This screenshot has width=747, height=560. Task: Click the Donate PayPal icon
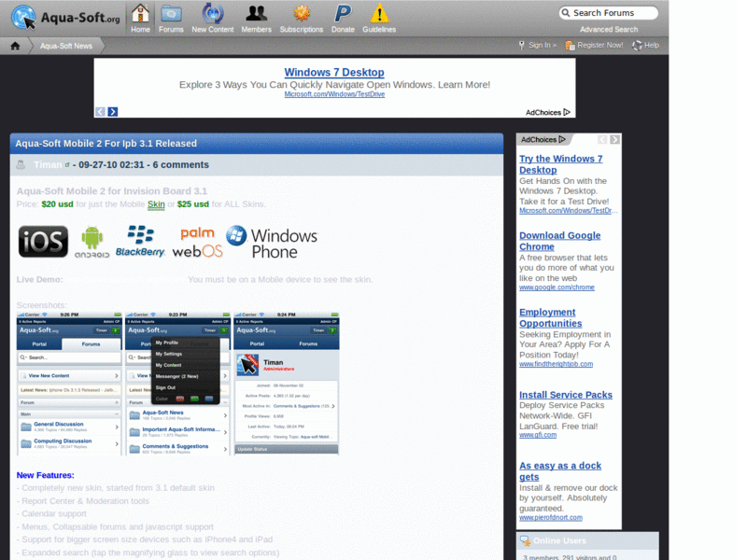tap(343, 13)
